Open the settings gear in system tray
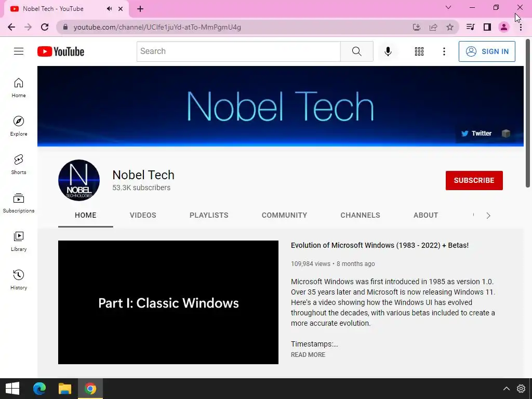The image size is (532, 399). tap(521, 389)
